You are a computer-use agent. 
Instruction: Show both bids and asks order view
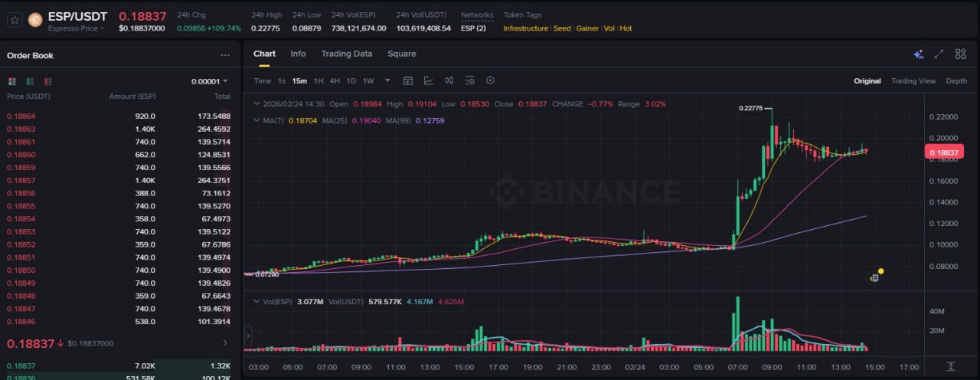coord(12,81)
